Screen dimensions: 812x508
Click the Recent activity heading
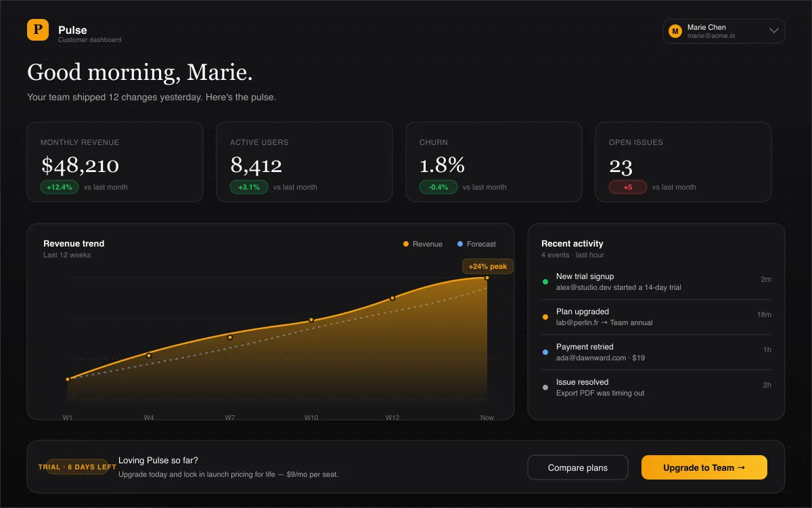[x=572, y=243]
